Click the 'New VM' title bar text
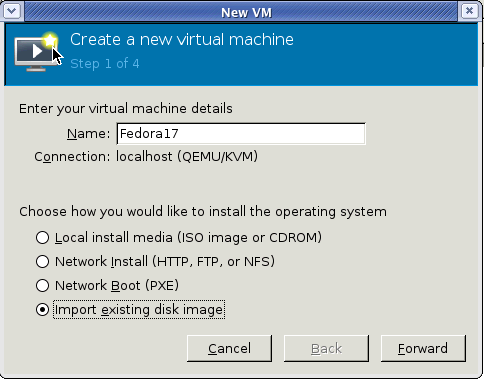Viewport: 484px width, 380px height. click(246, 13)
